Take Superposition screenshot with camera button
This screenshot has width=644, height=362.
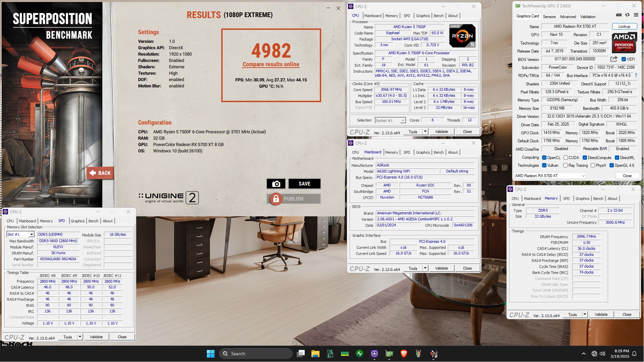tap(276, 184)
